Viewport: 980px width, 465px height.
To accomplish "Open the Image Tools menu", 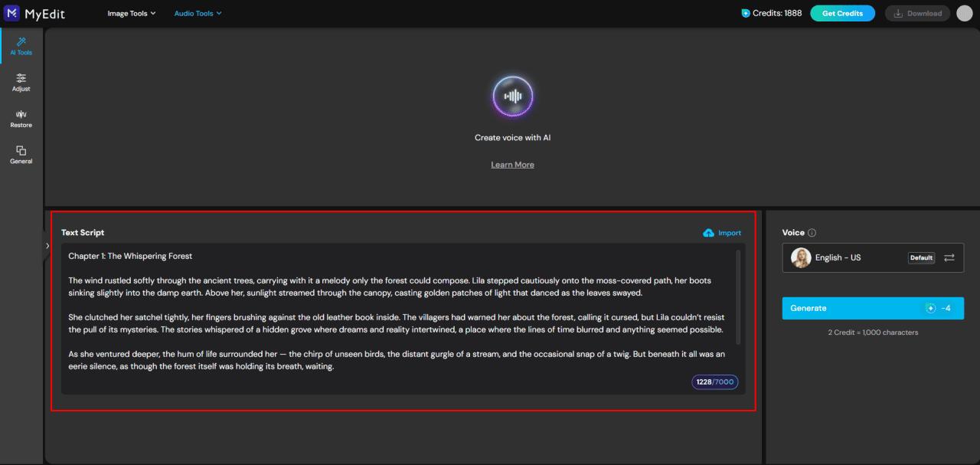I will click(131, 13).
